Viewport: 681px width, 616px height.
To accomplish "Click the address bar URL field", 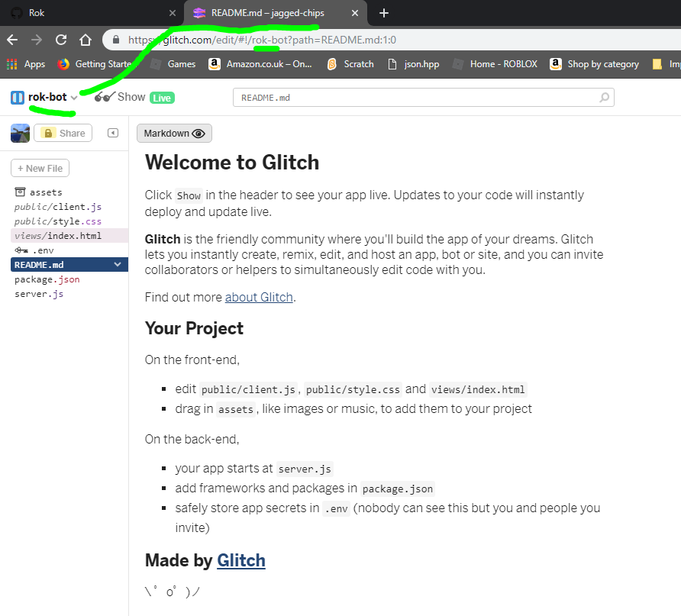I will 391,40.
